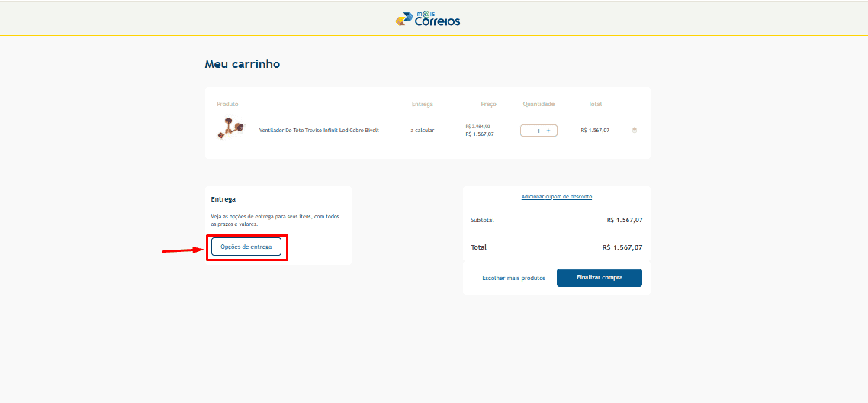Click the bold Total label in summary

[x=478, y=247]
